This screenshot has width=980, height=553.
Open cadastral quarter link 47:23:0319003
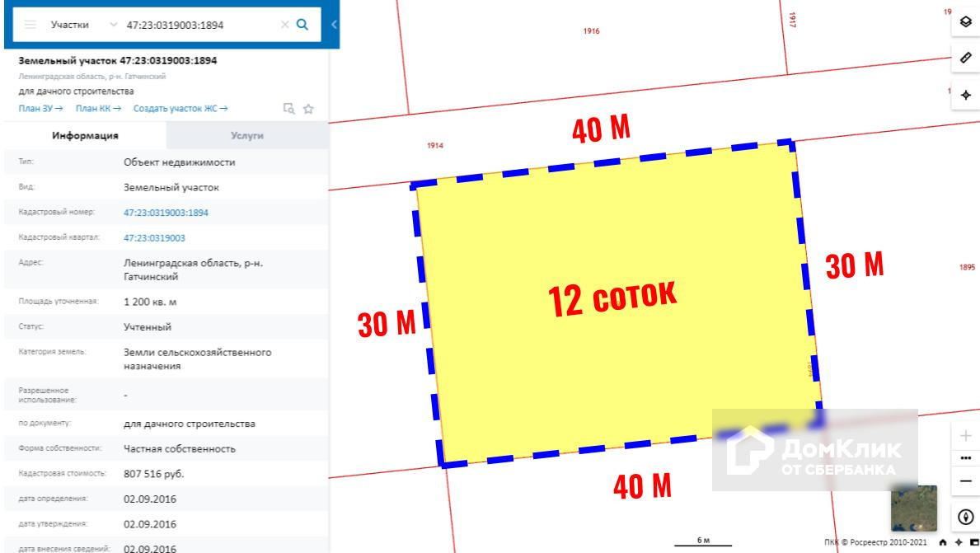point(154,238)
